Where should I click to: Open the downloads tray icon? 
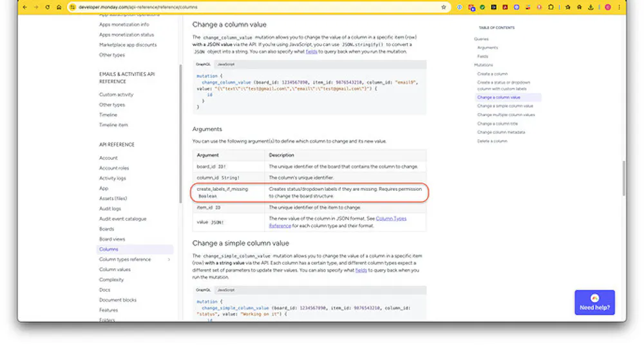(x=591, y=7)
